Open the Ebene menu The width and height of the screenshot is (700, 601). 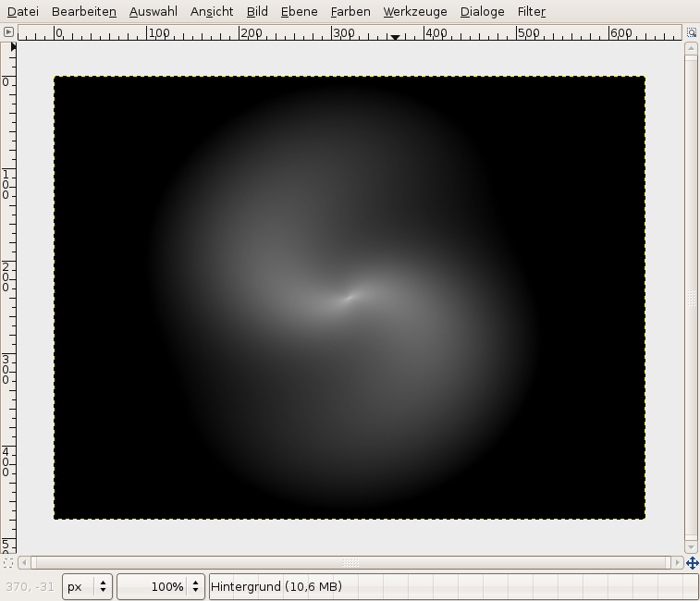(x=299, y=12)
